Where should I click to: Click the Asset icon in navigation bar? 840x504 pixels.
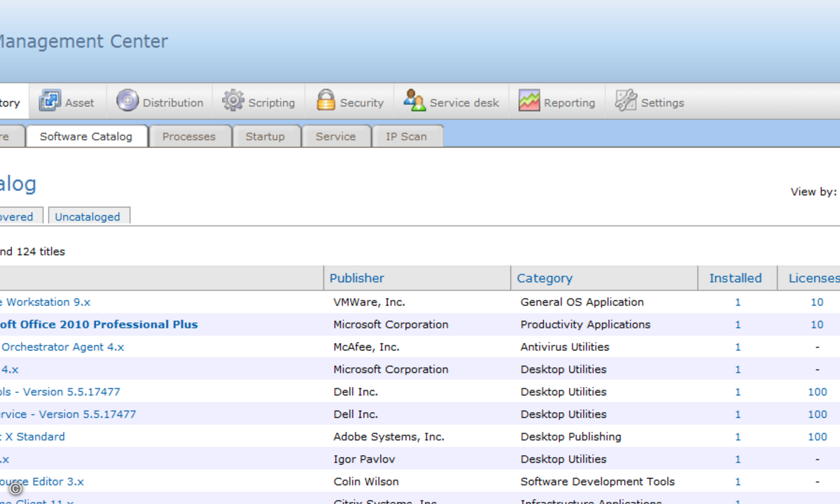click(50, 101)
